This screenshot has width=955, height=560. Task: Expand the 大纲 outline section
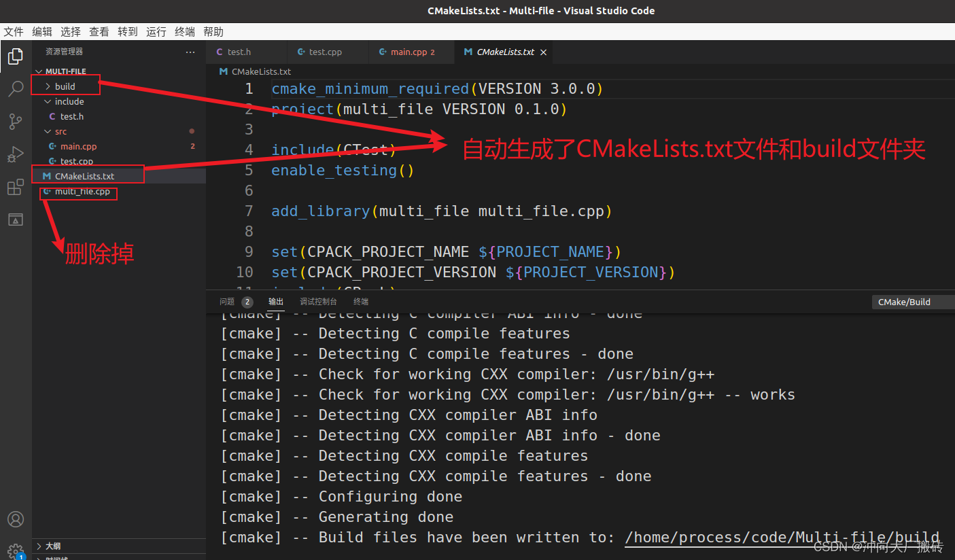tap(39, 546)
